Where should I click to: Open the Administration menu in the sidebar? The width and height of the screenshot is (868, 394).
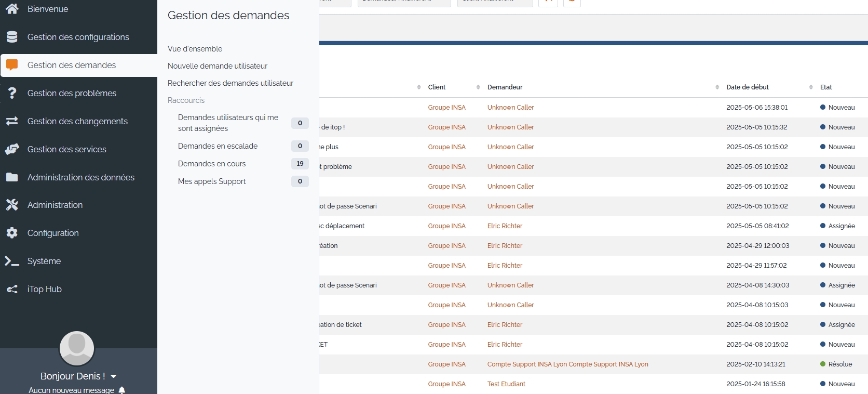point(55,205)
